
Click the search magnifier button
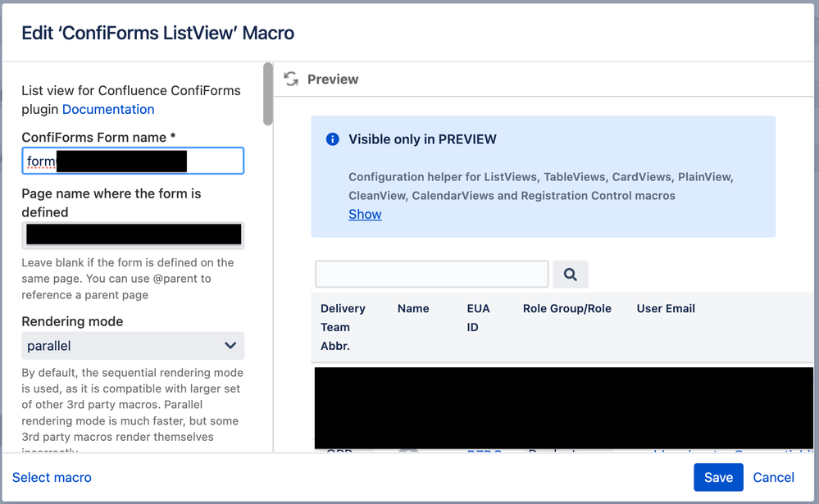(x=571, y=274)
